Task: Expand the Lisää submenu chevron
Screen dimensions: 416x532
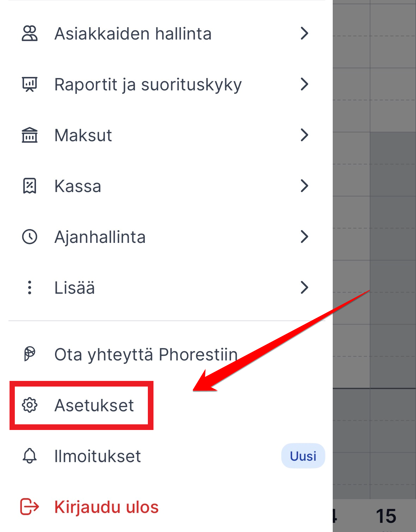Action: [x=304, y=288]
